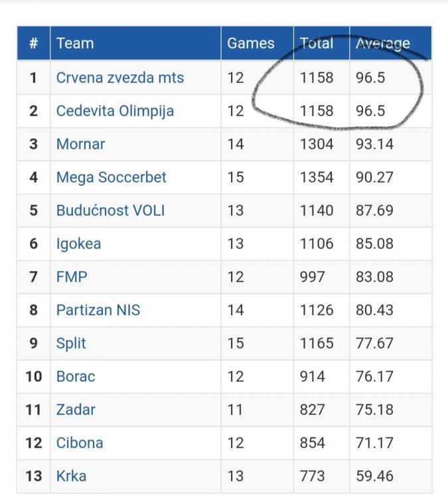Open the Mega Soccerbet team page
The image size is (448, 498).
pos(111,177)
